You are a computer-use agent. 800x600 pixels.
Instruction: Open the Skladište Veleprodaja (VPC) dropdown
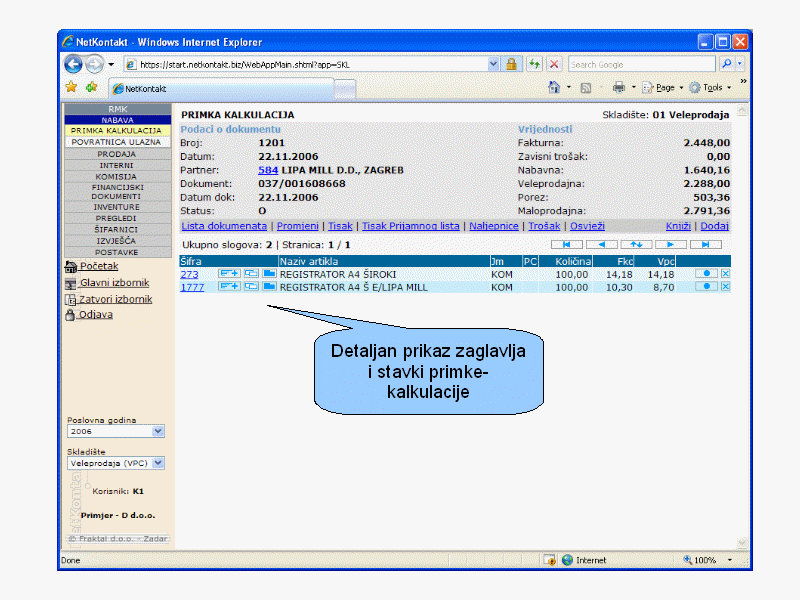116,463
